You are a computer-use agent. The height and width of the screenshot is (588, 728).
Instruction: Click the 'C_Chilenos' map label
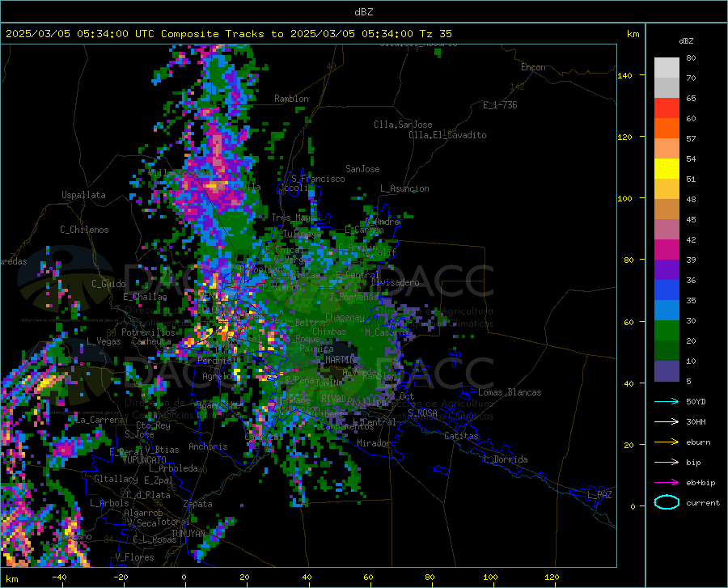click(x=84, y=230)
